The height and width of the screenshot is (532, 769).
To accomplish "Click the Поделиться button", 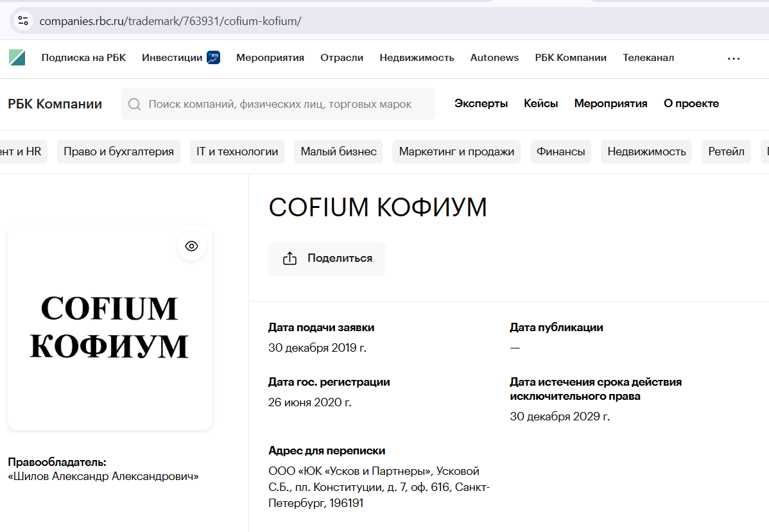I will click(327, 258).
